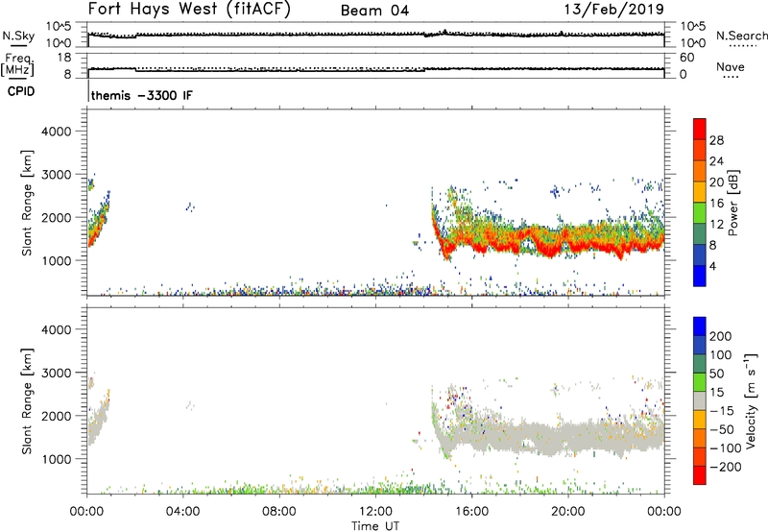Click the 'CPID' label
This screenshot has width=768, height=532.
[21, 91]
